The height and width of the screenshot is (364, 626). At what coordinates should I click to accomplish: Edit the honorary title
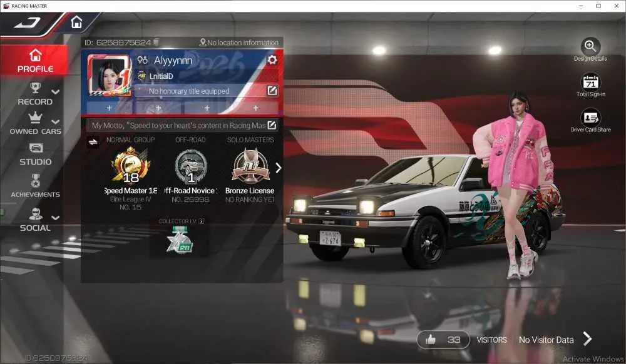pyautogui.click(x=272, y=91)
